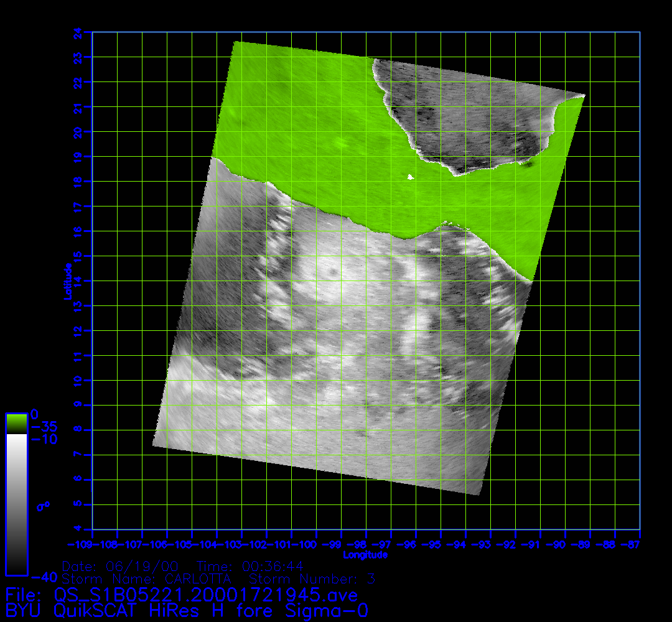Click the 0 label at top of color bar
This screenshot has height=622, width=672.
click(x=35, y=414)
